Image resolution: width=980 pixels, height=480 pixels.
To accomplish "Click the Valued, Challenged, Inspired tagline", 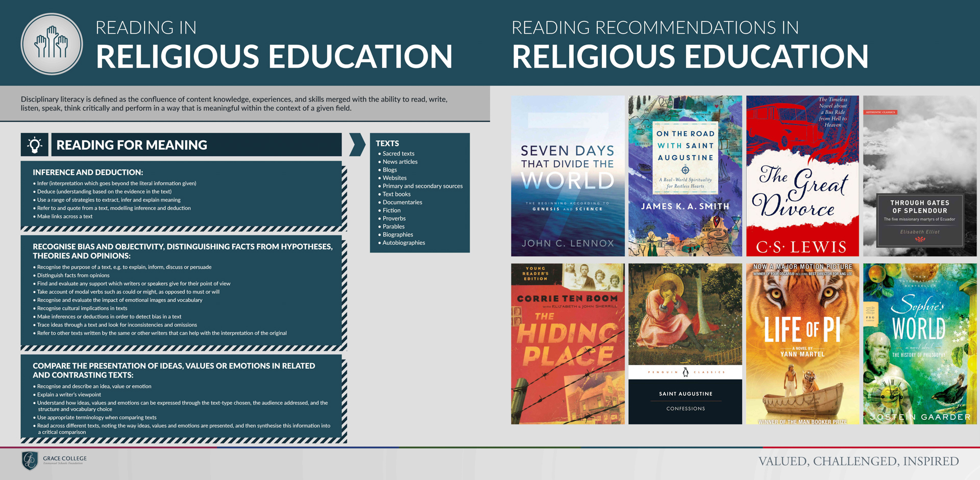I will [x=859, y=461].
